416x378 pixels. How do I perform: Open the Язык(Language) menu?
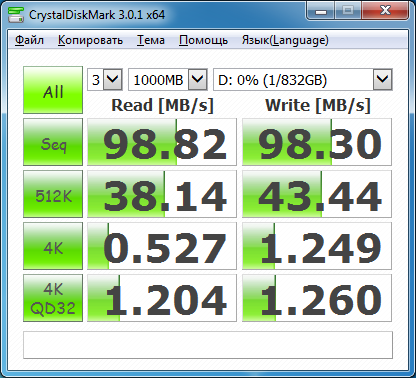[x=285, y=40]
